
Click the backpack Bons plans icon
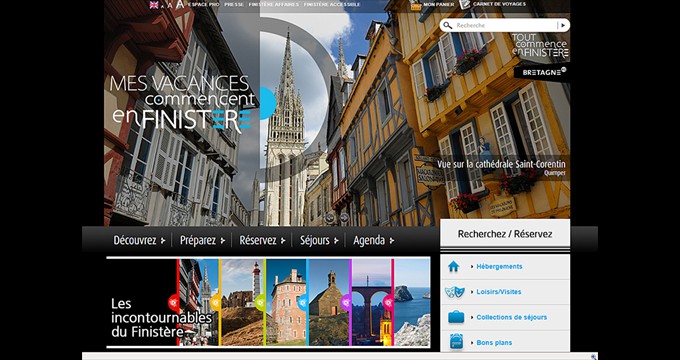(456, 341)
